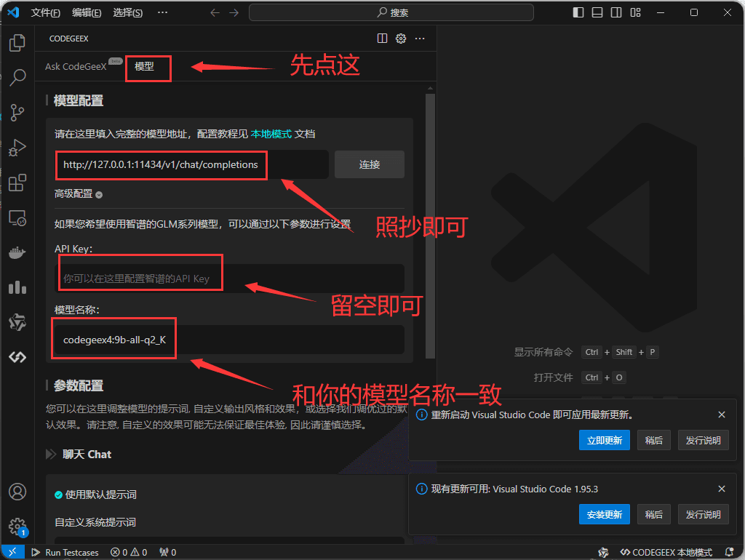Open the Extensions icon
The image size is (745, 560).
[17, 183]
